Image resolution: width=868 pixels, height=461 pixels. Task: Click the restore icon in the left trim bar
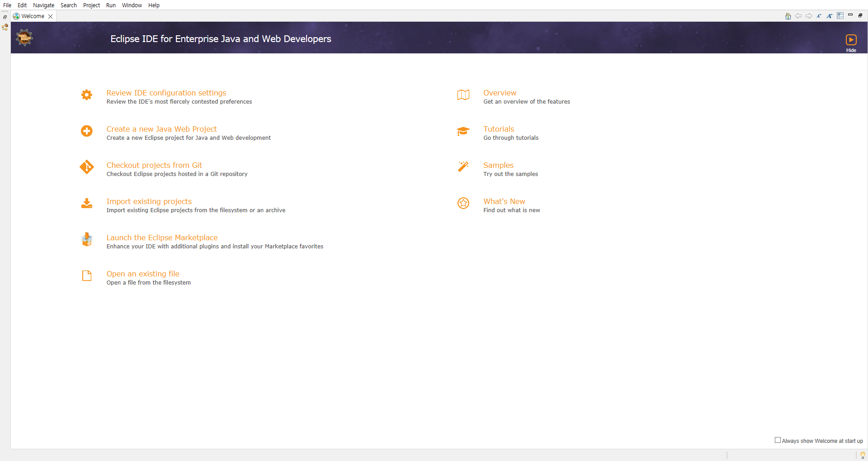[5, 17]
